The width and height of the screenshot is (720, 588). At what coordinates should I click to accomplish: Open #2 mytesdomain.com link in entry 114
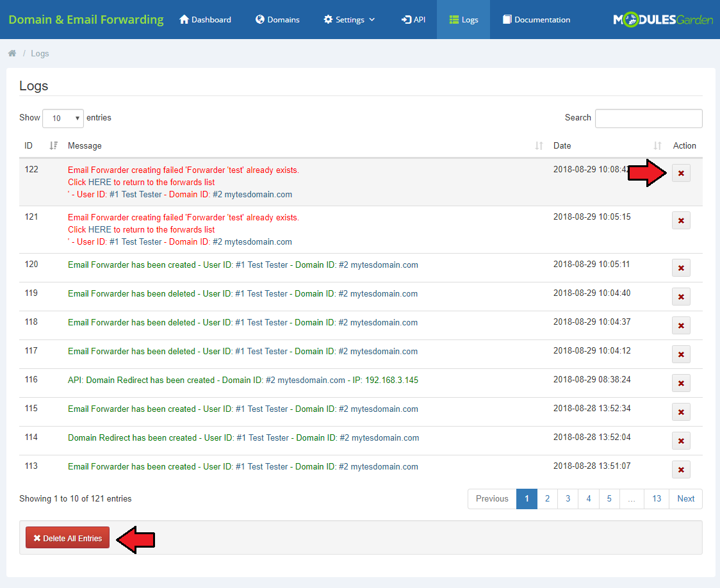pos(379,438)
